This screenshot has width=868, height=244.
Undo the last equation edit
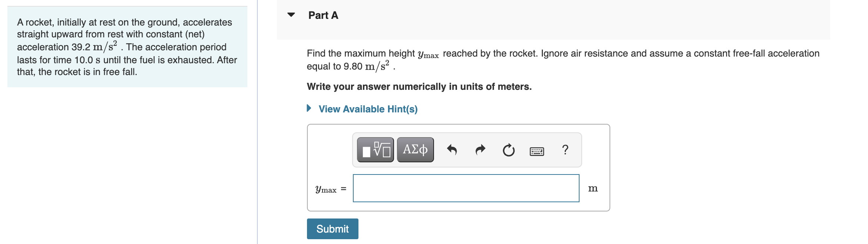(x=453, y=150)
